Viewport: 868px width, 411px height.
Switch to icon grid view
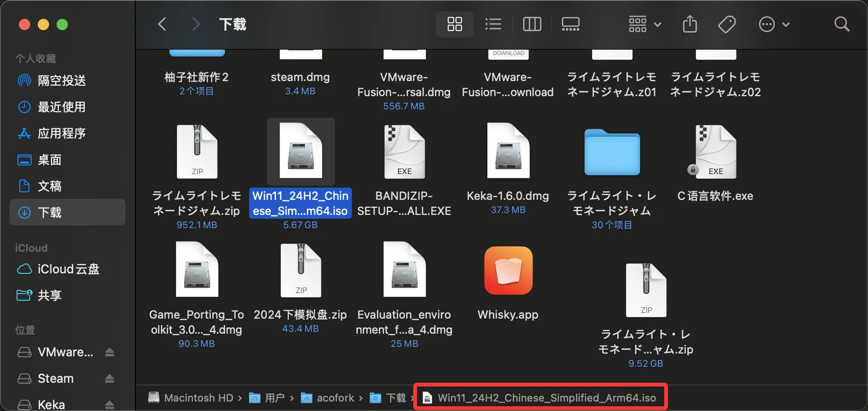click(x=454, y=24)
